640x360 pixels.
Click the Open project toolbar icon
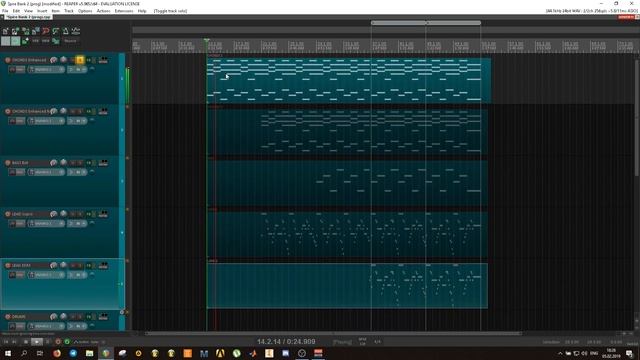point(16,31)
